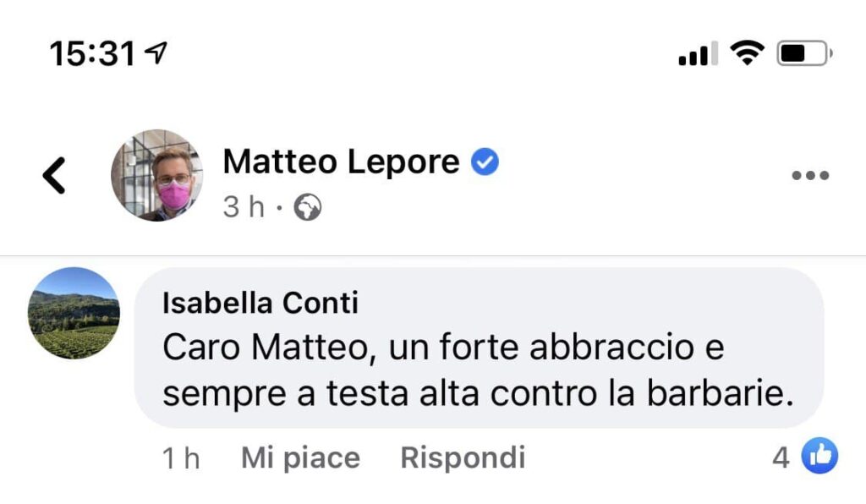Tap the location arrow status icon
The width and height of the screenshot is (866, 504).
coord(155,54)
